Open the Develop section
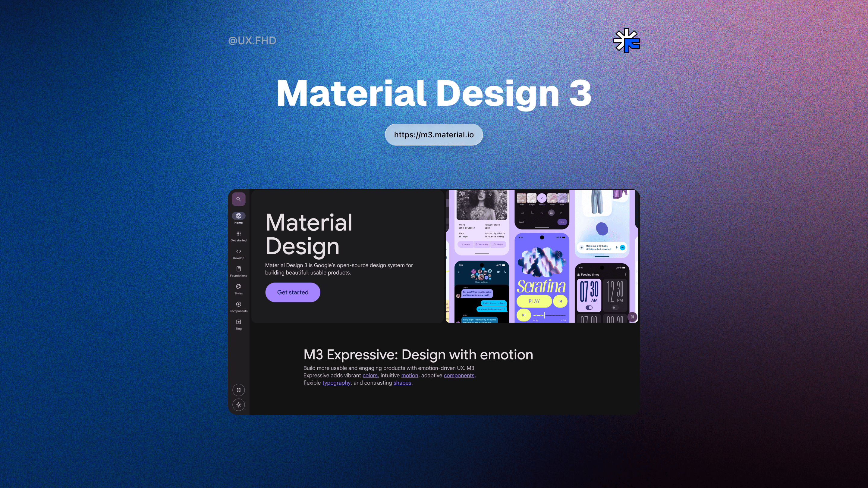This screenshot has height=488, width=868. coord(238,252)
